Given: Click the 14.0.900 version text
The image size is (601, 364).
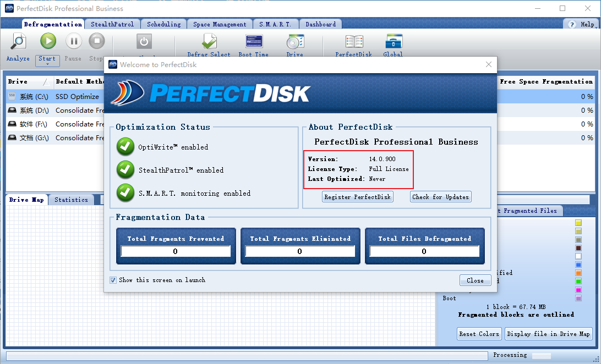Looking at the screenshot, I should tap(382, 159).
